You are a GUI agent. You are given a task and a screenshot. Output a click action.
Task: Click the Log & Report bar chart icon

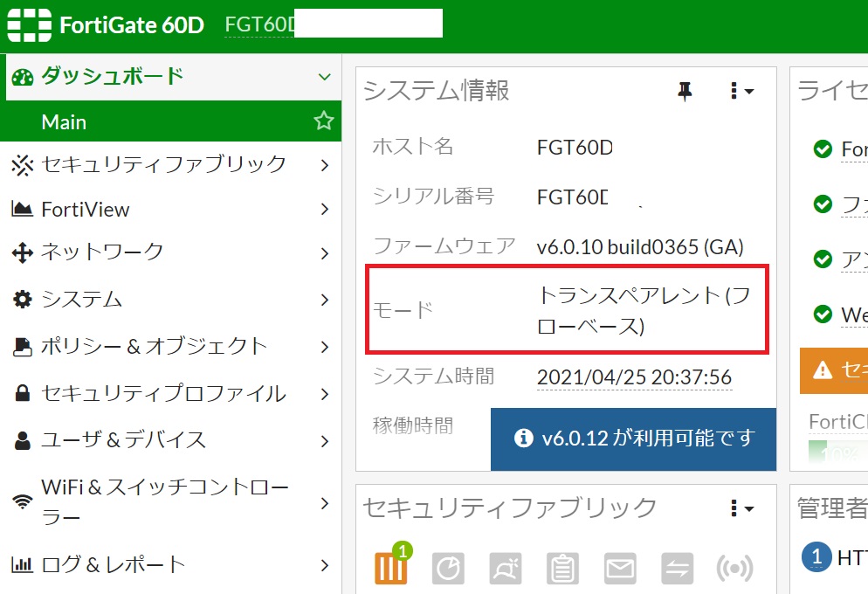(x=22, y=564)
